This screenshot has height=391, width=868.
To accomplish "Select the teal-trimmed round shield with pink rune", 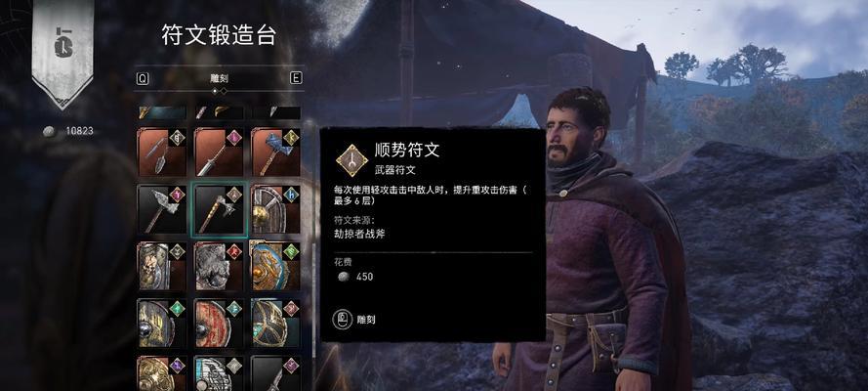I will (276, 324).
